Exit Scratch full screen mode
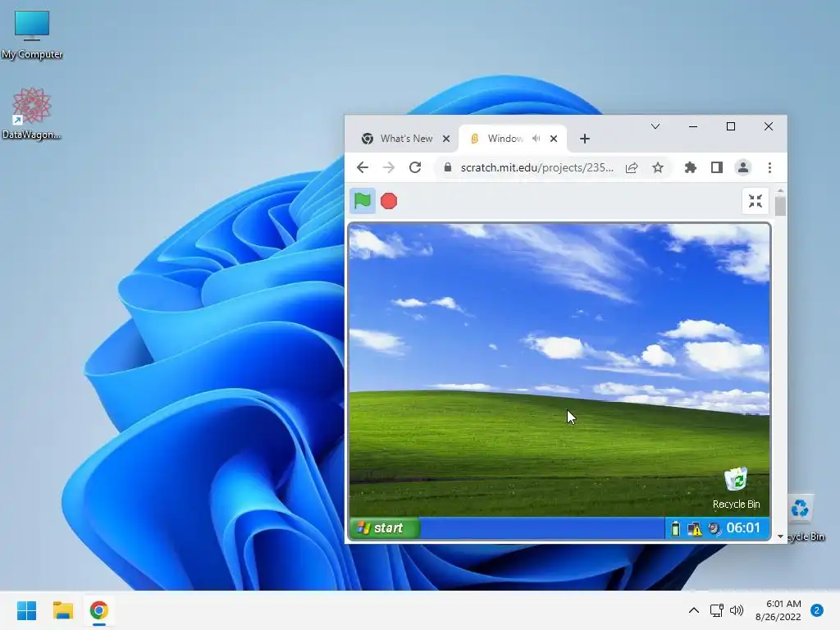 coord(756,201)
